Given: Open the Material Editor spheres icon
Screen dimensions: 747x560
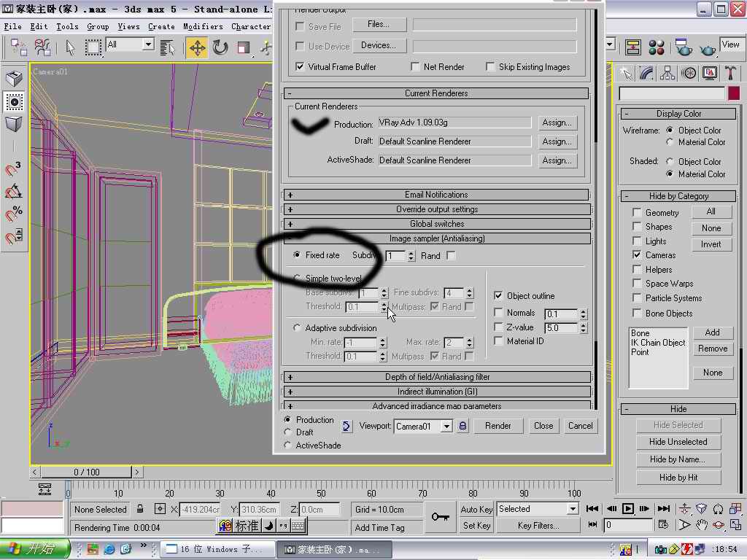Looking at the screenshot, I should (657, 48).
